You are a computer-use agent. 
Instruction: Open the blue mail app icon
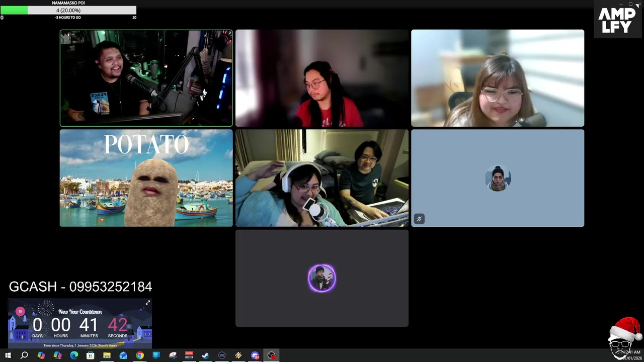[x=123, y=355]
